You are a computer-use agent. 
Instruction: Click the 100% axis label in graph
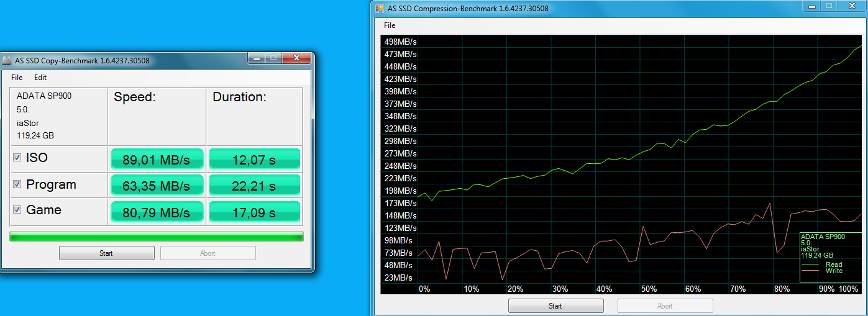pos(848,289)
